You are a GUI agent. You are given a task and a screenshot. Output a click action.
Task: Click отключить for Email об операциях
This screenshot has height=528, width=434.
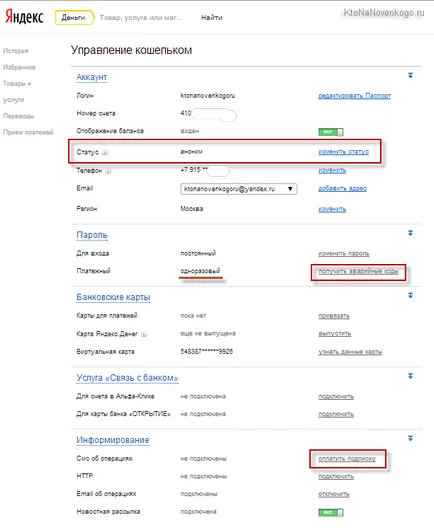[334, 494]
